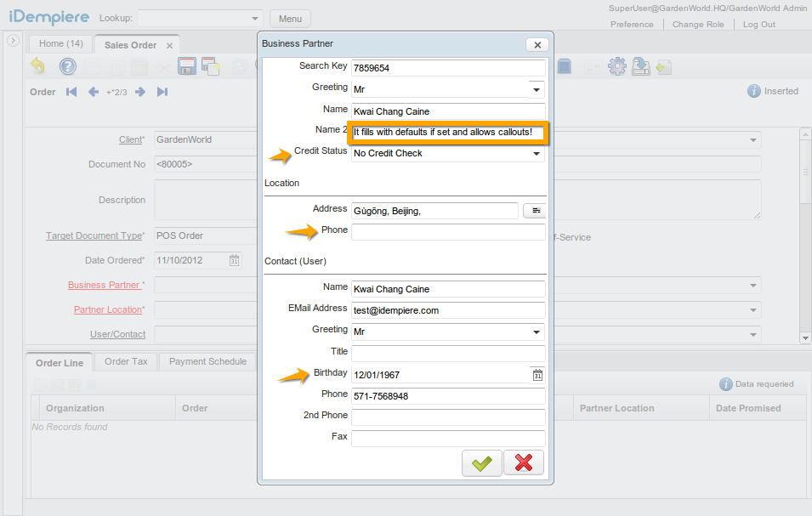Open the Birthday calendar picker
812x516 pixels.
pyautogui.click(x=537, y=375)
